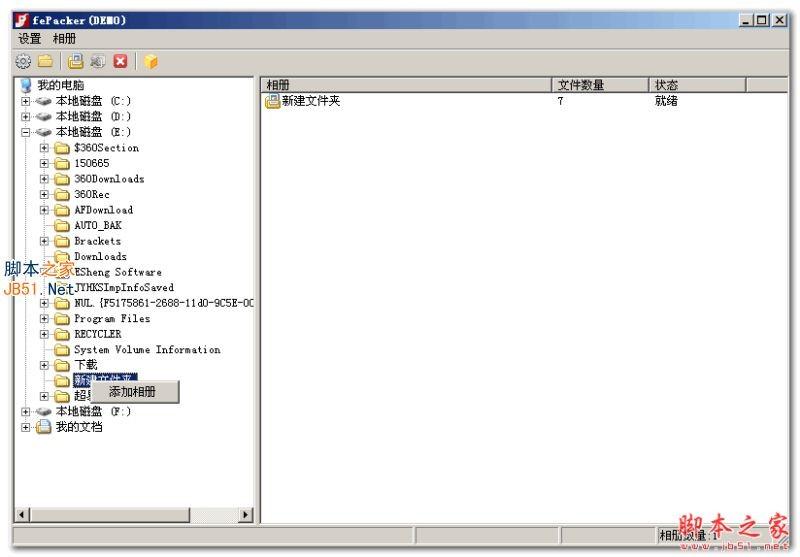Expand the 本地磁盘 (C:) drive node

26,101
